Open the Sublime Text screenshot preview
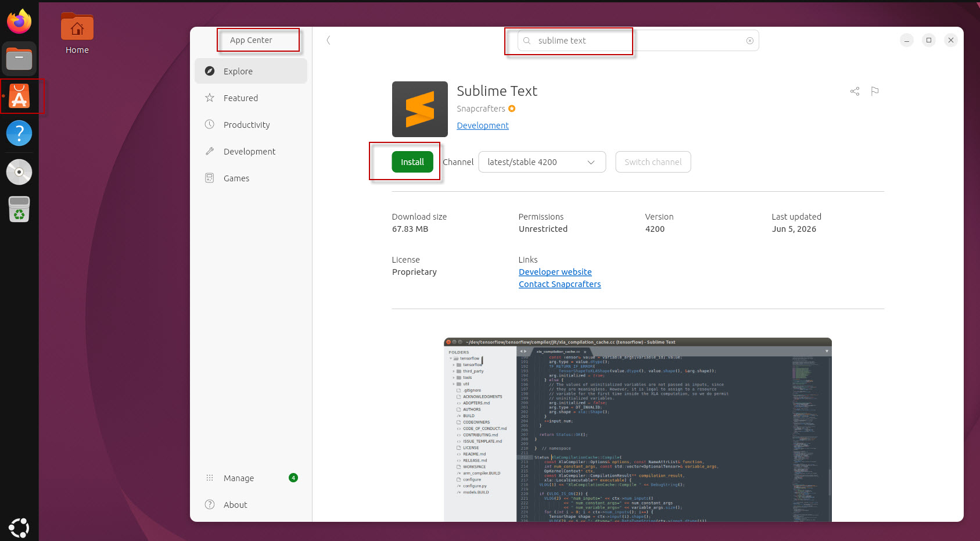980x541 pixels. point(638,429)
